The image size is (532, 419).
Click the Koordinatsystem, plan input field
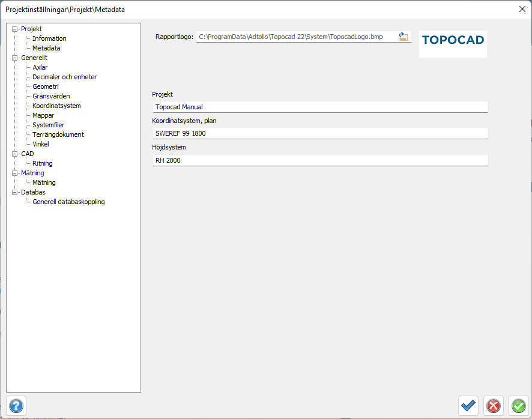point(320,133)
